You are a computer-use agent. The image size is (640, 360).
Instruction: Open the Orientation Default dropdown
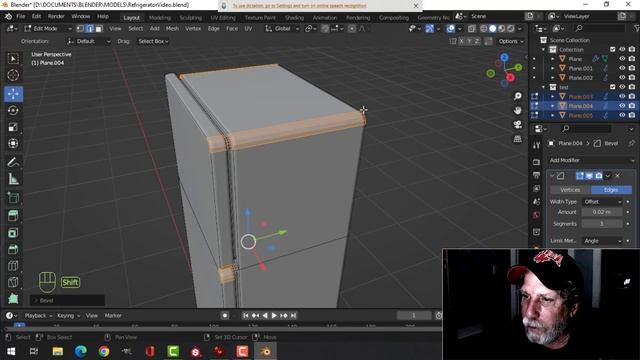click(89, 41)
